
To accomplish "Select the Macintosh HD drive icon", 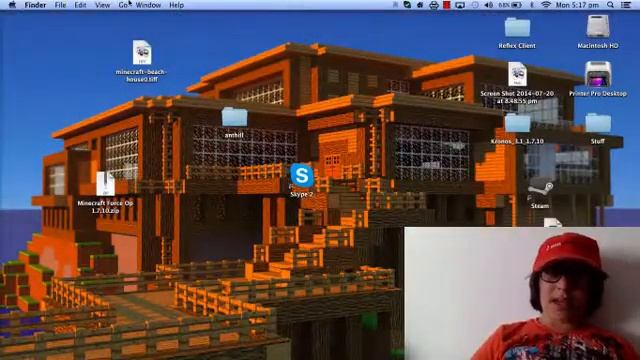I will (x=598, y=27).
